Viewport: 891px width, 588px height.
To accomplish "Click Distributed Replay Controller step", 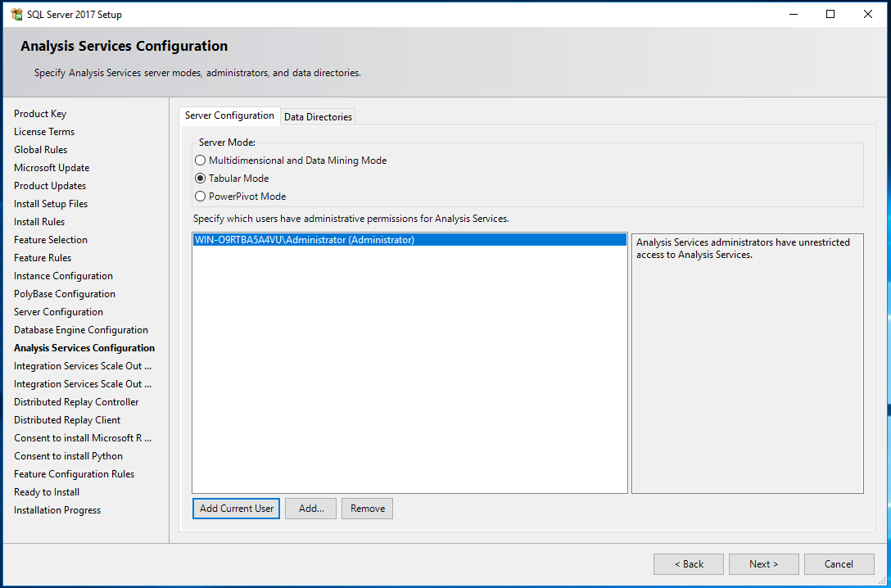I will pos(76,402).
